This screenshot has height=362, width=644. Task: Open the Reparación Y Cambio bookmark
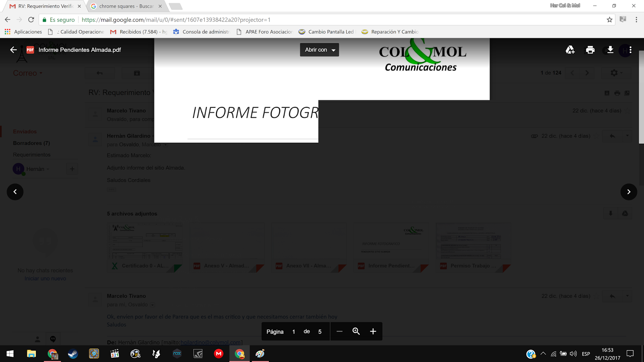click(x=390, y=32)
